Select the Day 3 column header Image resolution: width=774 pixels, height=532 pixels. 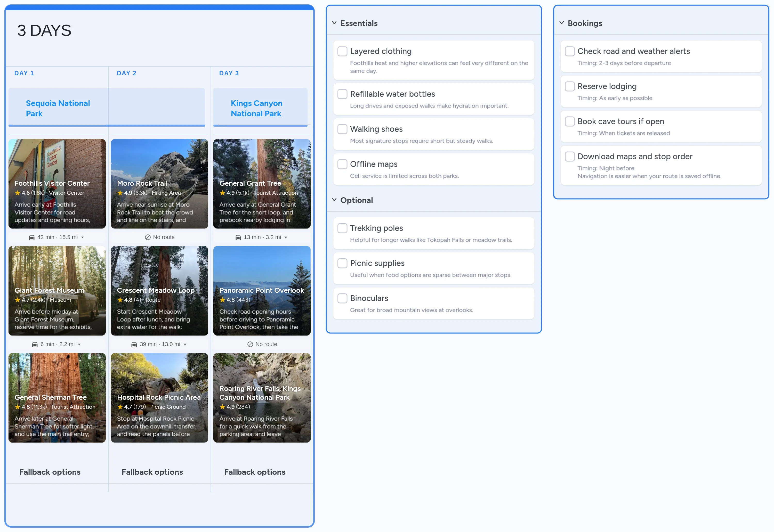(x=229, y=73)
